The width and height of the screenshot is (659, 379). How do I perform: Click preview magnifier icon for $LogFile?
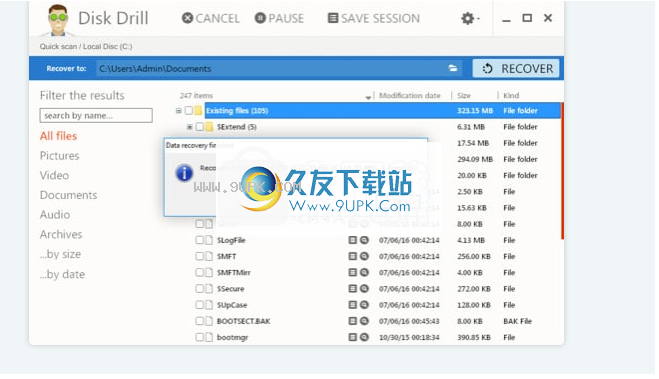pyautogui.click(x=364, y=240)
